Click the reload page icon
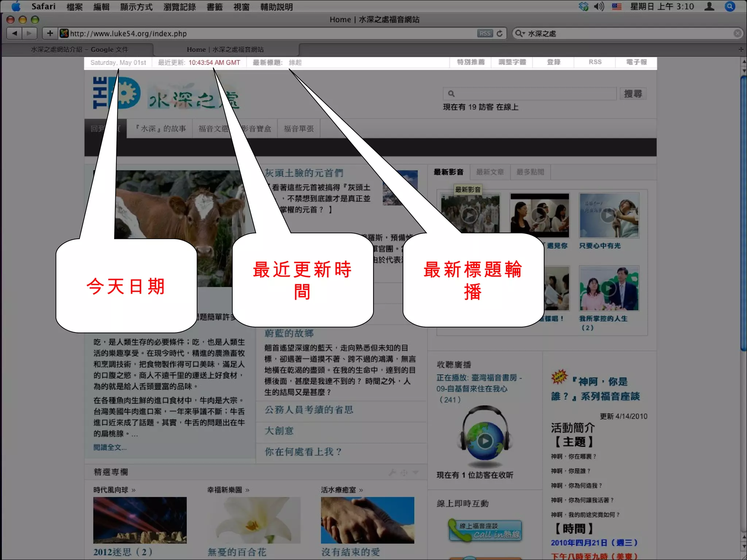Image resolution: width=747 pixels, height=560 pixels. click(500, 34)
